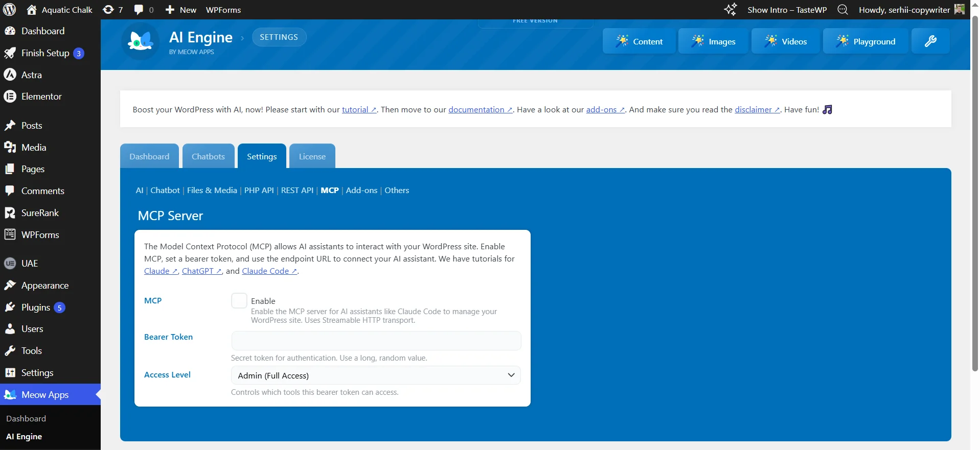Click Show Intro – TasteWP in admin bar

[787, 10]
